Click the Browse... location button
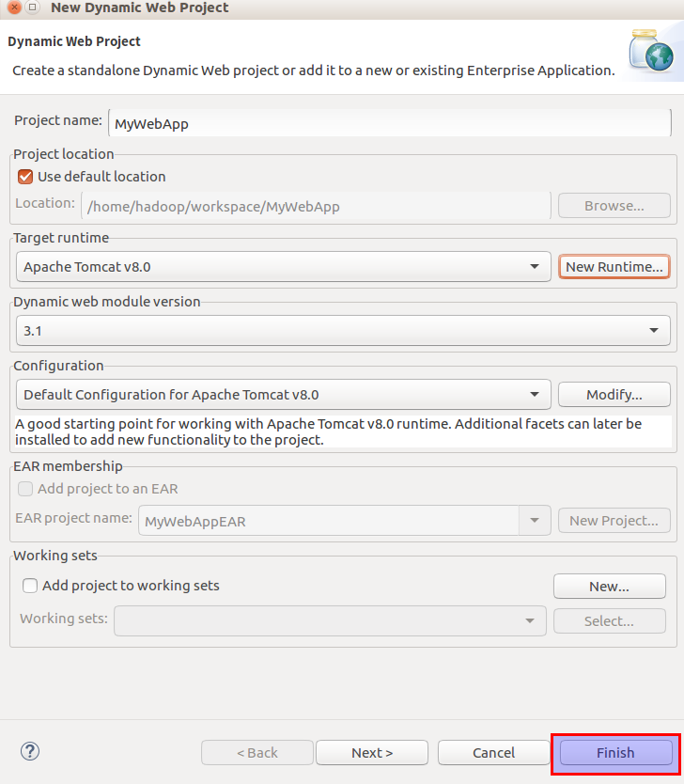 click(x=614, y=206)
